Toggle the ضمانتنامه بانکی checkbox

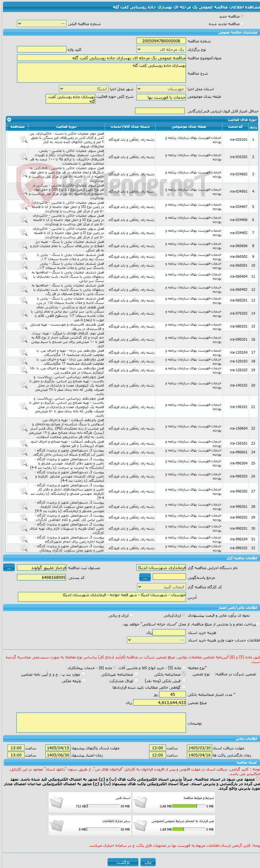[x=184, y=674]
